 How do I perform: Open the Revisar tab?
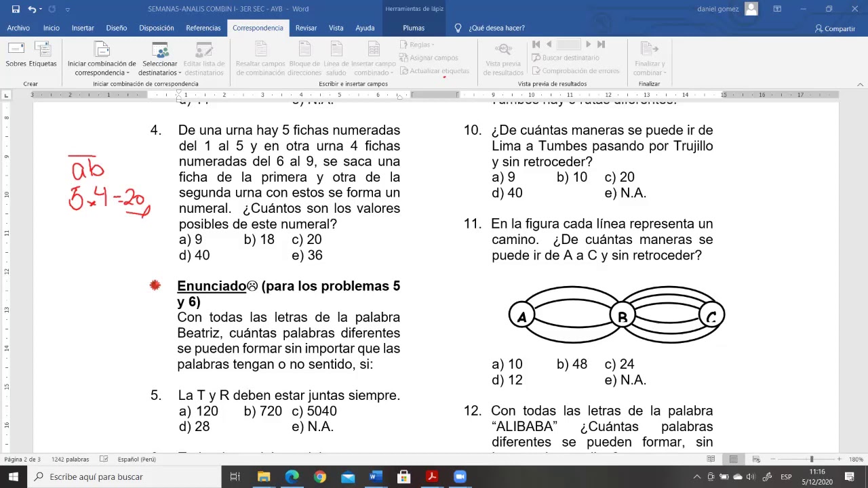click(306, 28)
